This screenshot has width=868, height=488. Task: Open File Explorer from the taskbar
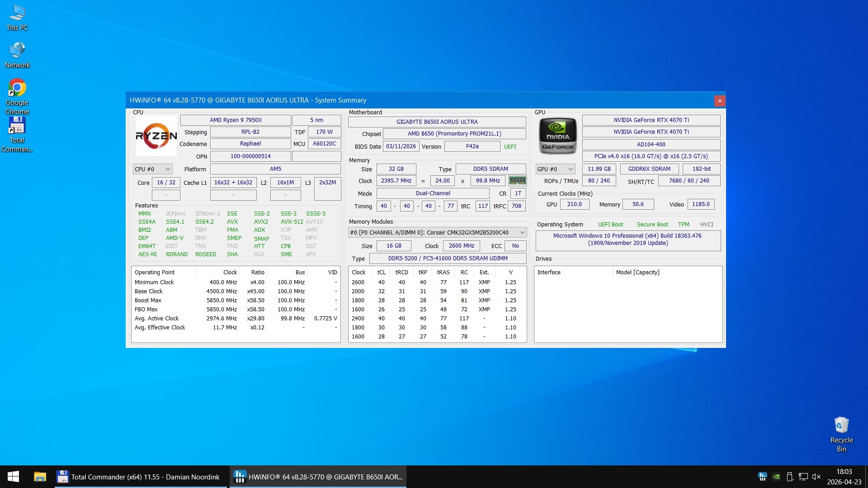pos(40,477)
